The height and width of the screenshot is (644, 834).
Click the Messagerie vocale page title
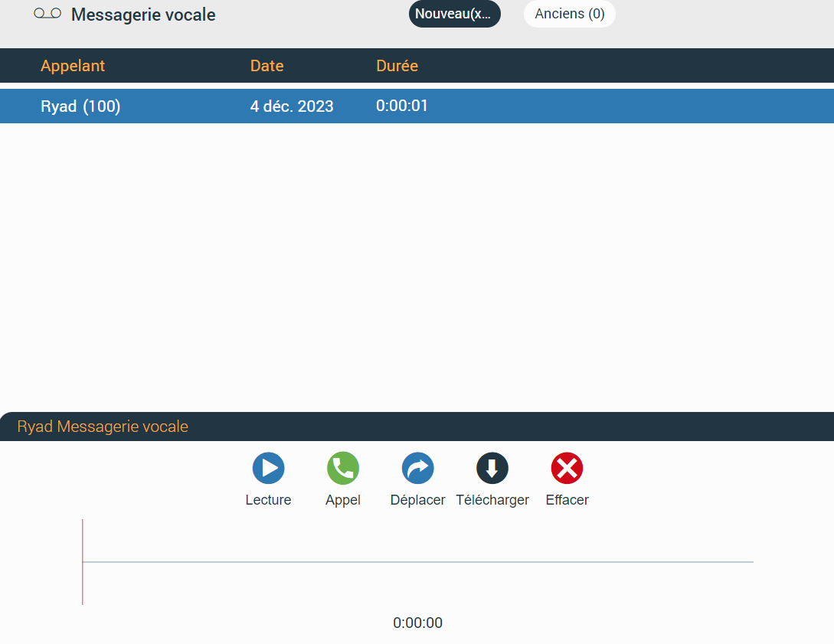click(x=143, y=15)
